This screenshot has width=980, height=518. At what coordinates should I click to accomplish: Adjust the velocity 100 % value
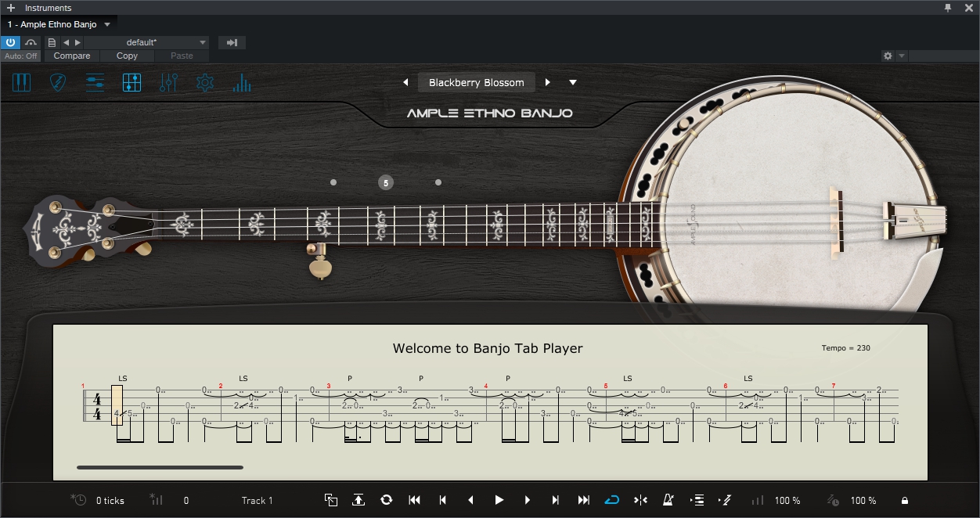click(787, 501)
